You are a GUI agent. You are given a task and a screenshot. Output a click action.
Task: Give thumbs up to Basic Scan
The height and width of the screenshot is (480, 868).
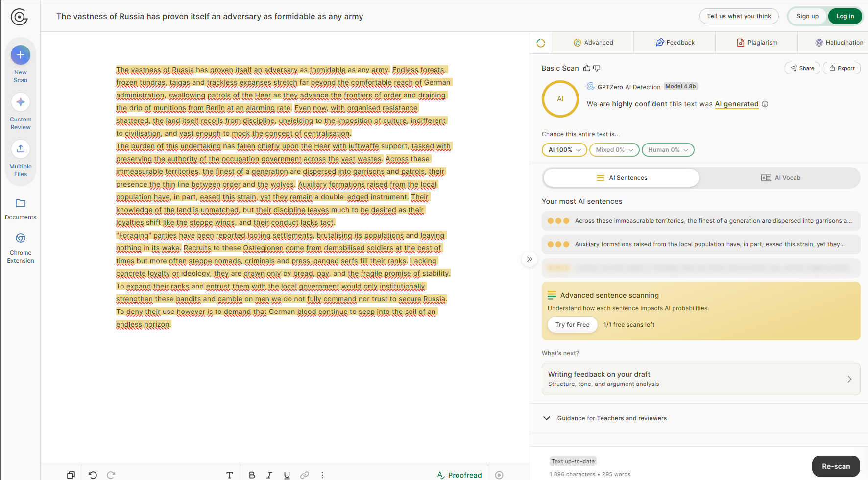587,68
